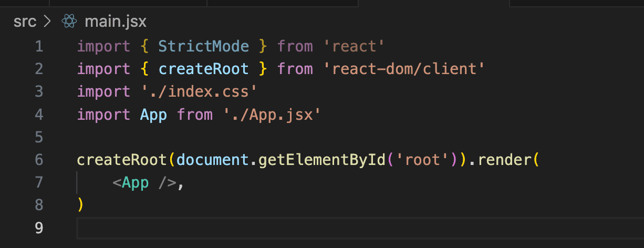644x248 pixels.
Task: Click line number 2 in the gutter
Action: [39, 69]
